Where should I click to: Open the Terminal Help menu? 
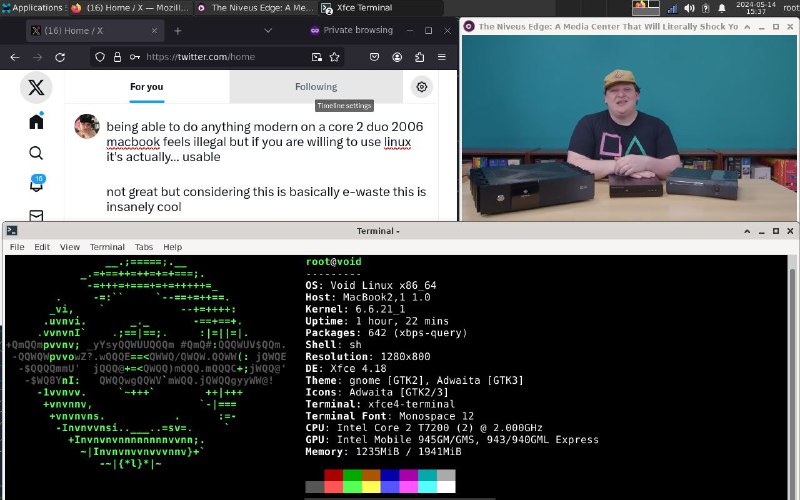tap(172, 247)
